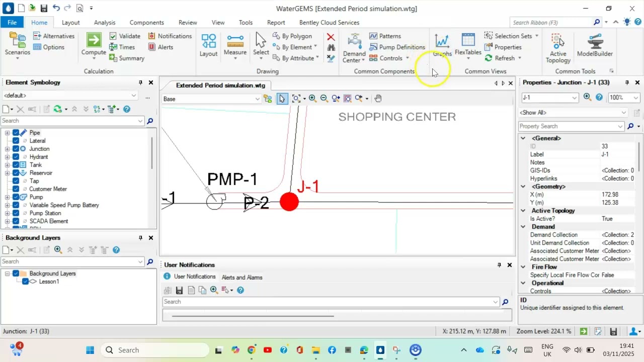Switch to the Layout ribbon tab
This screenshot has width=644, height=362.
tap(70, 23)
